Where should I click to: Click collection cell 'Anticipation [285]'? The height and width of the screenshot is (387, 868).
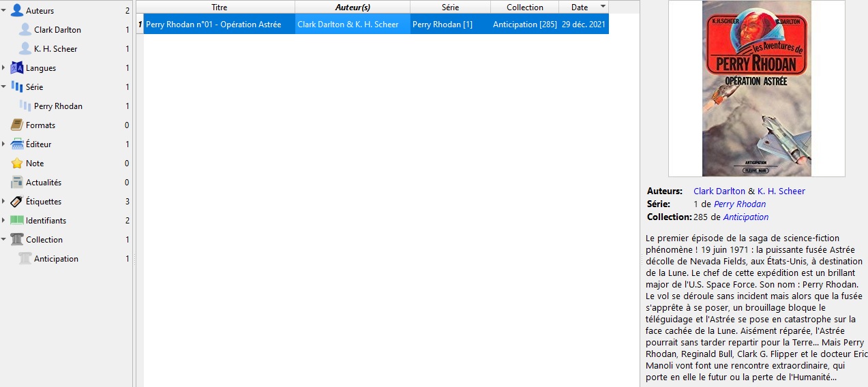tap(524, 24)
